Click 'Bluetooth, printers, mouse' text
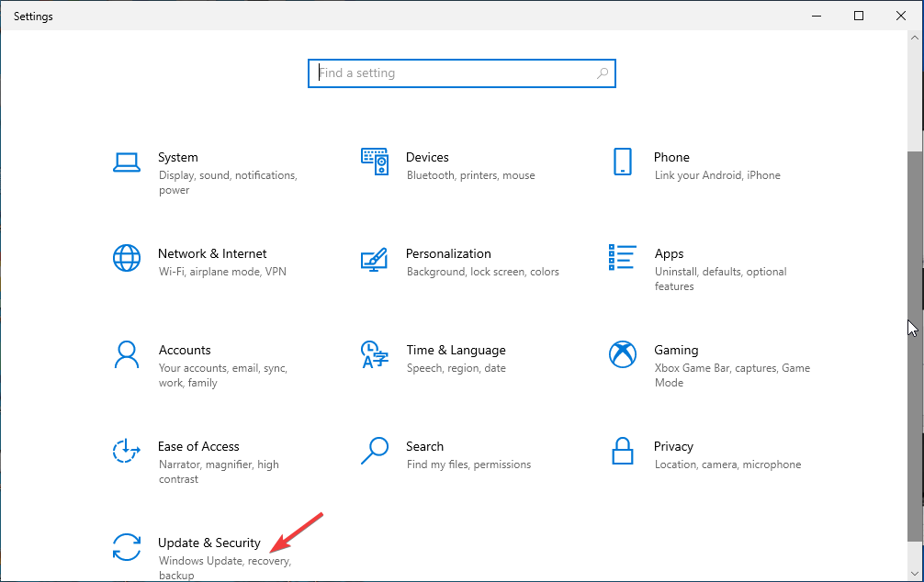Viewport: 924px width, 582px height. pos(471,175)
